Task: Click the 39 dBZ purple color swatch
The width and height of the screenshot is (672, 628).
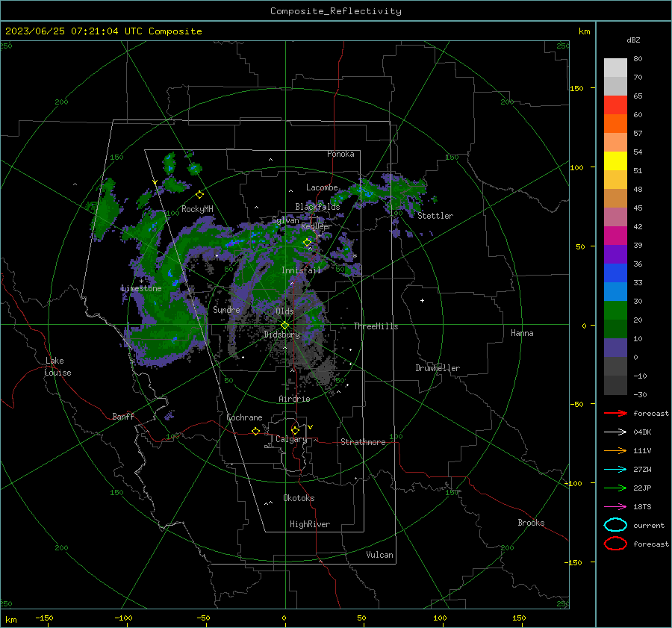Action: (x=615, y=255)
